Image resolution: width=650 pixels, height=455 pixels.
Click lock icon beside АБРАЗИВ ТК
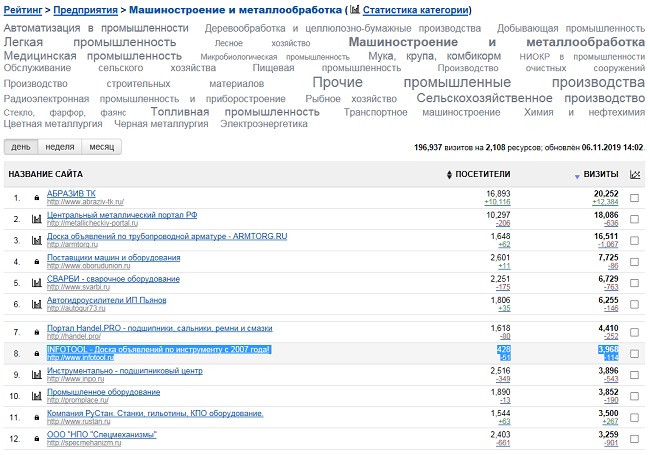click(37, 198)
